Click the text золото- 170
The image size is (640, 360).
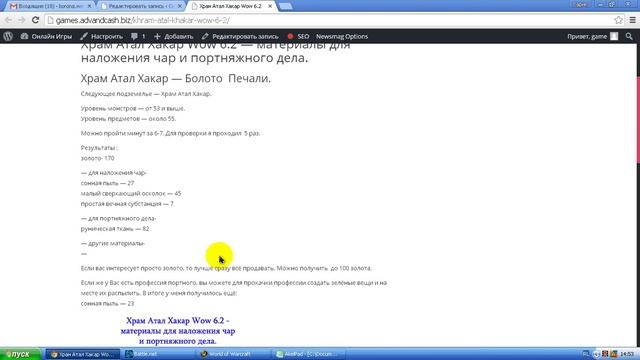pos(98,158)
